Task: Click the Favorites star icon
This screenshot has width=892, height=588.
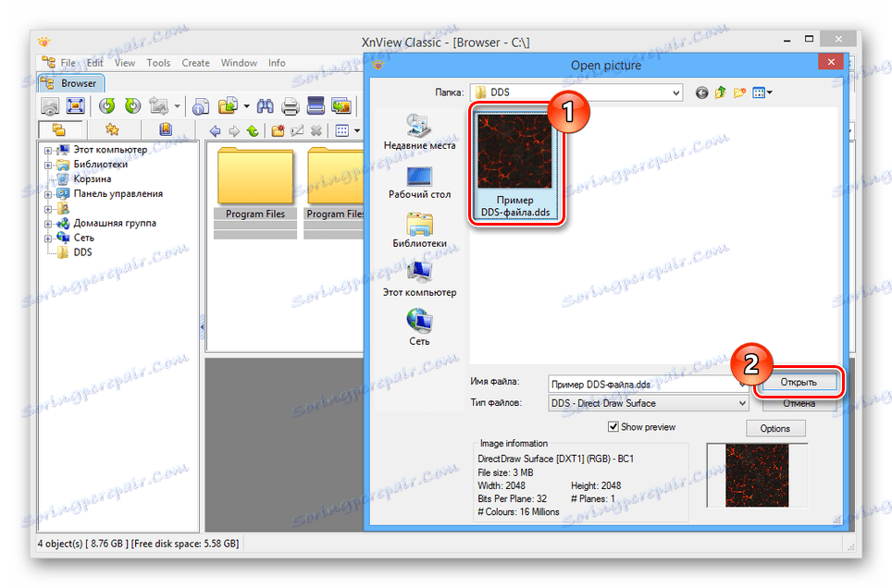Action: tap(114, 129)
